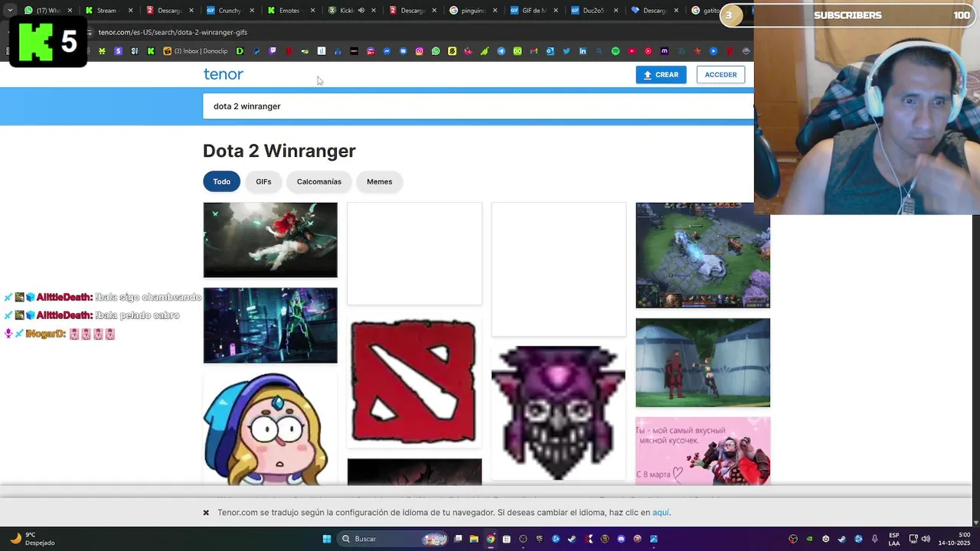
Task: Open File Explorer from the taskbar
Action: coord(474,539)
